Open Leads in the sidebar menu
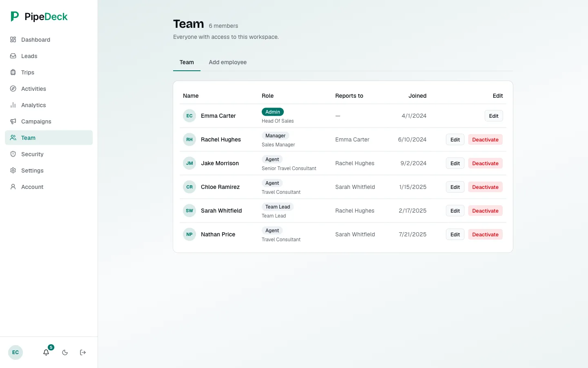 (x=49, y=56)
